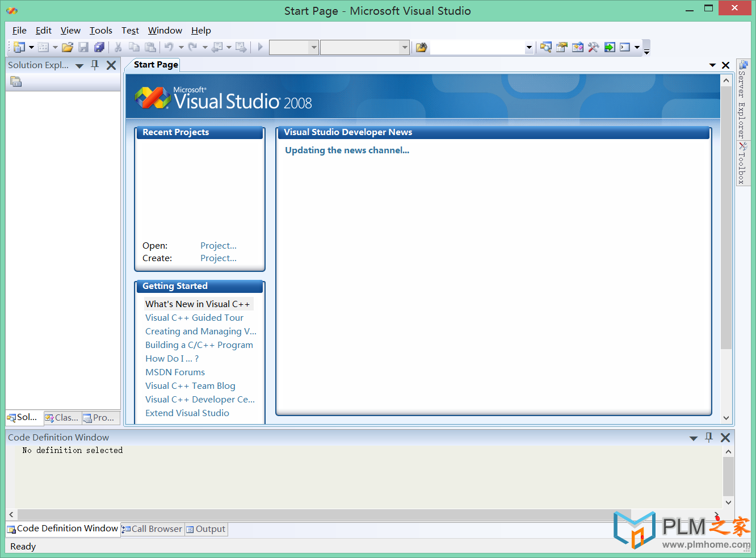Click the Open File folder icon
756x558 pixels.
tap(68, 47)
